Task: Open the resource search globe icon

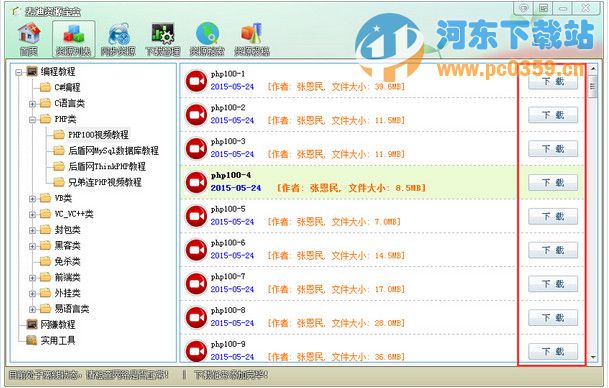Action: click(207, 34)
